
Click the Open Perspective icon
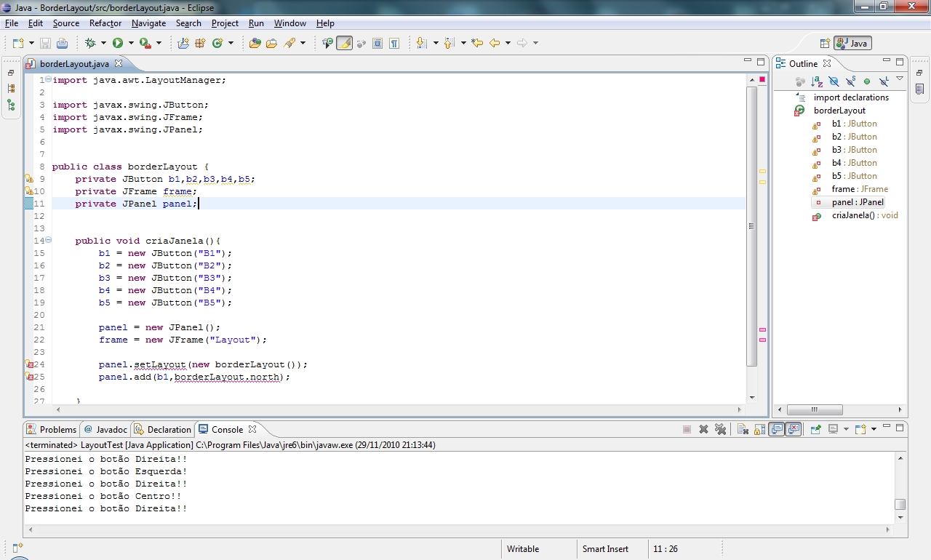click(x=825, y=43)
